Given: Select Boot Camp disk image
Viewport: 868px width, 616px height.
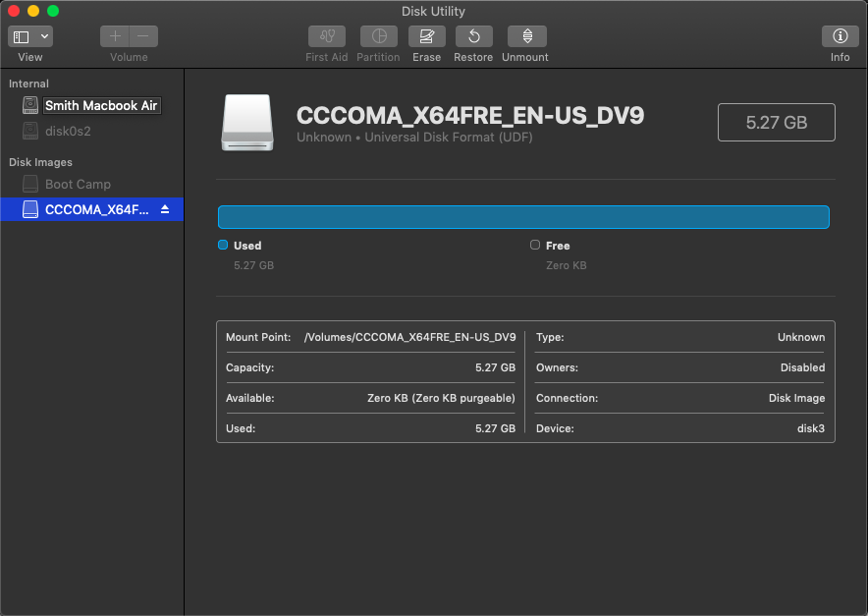Looking at the screenshot, I should [78, 185].
